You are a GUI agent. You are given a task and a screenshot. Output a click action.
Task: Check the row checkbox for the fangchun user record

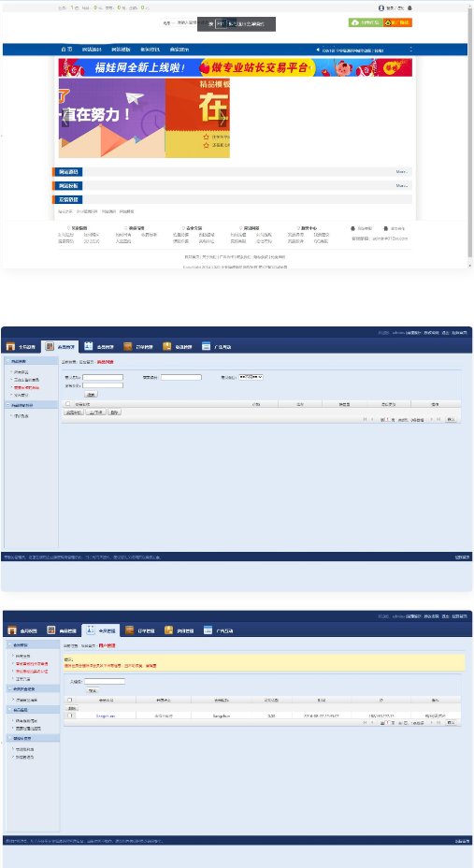[70, 716]
